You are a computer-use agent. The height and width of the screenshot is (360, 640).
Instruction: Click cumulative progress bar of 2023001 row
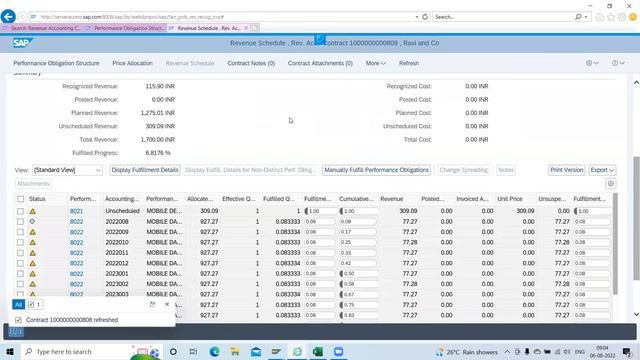(x=358, y=274)
